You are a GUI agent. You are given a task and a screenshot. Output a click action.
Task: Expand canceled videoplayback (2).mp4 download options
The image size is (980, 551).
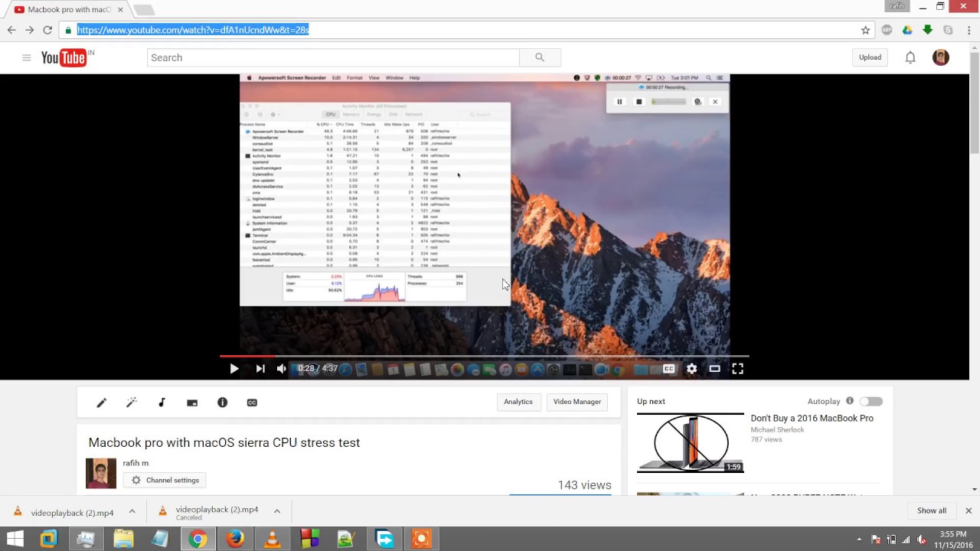pyautogui.click(x=277, y=511)
